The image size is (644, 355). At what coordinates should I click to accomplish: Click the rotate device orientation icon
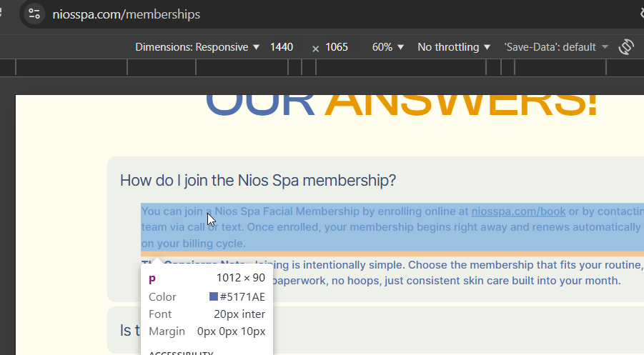[626, 47]
